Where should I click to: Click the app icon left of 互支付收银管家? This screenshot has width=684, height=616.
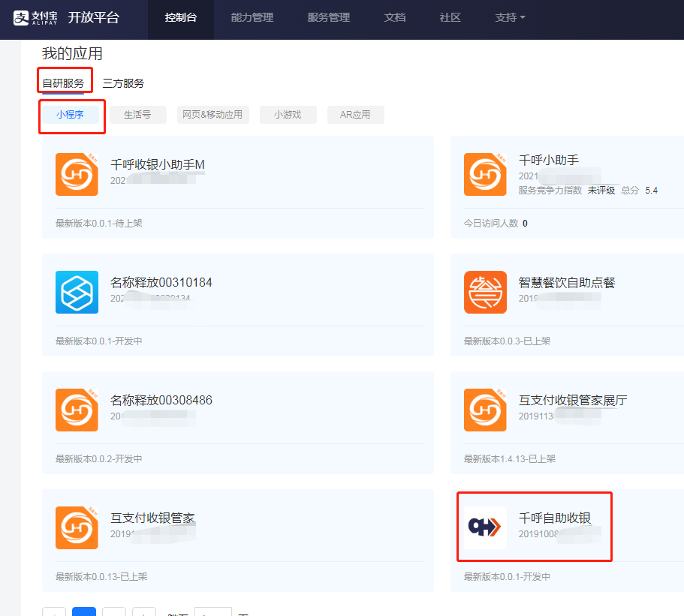77,527
